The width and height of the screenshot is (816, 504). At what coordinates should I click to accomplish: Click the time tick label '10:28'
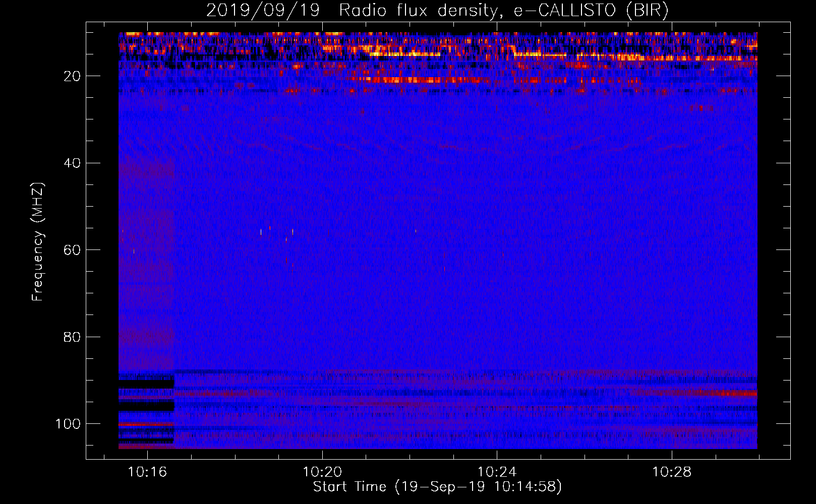coord(672,472)
